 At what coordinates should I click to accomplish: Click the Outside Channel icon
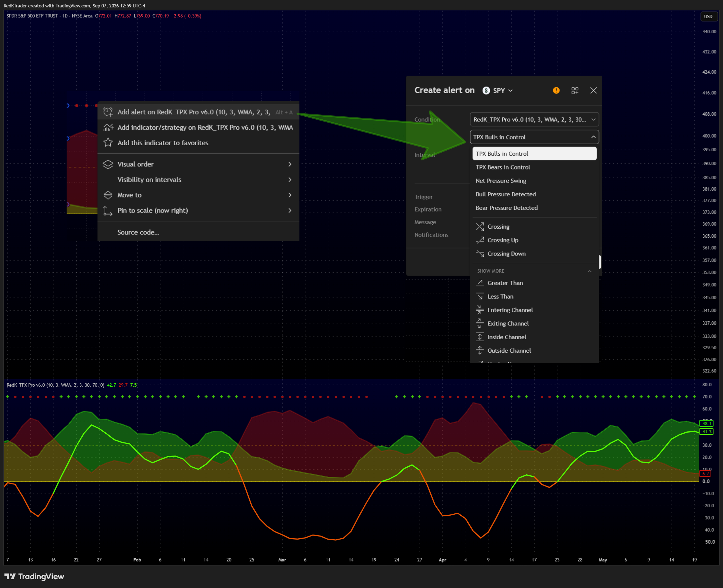[480, 351]
